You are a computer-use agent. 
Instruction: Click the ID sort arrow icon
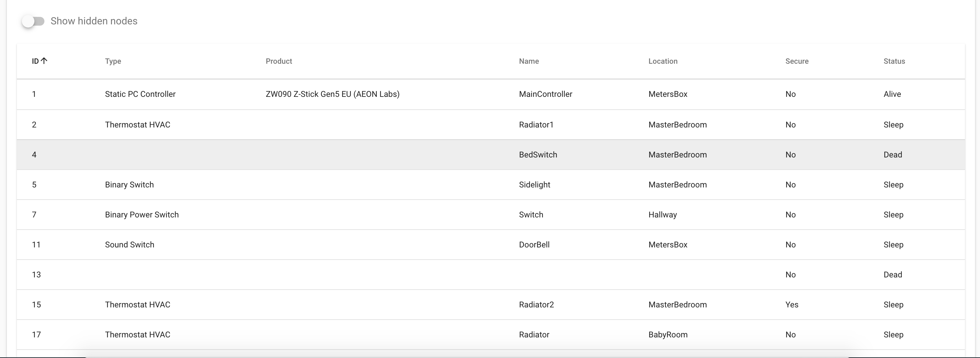(x=44, y=61)
